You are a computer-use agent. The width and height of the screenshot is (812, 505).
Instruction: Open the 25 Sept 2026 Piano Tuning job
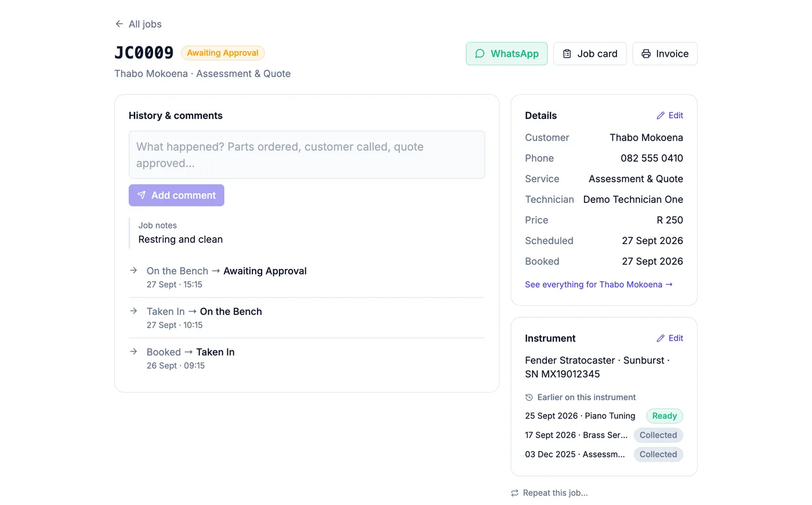tap(580, 416)
